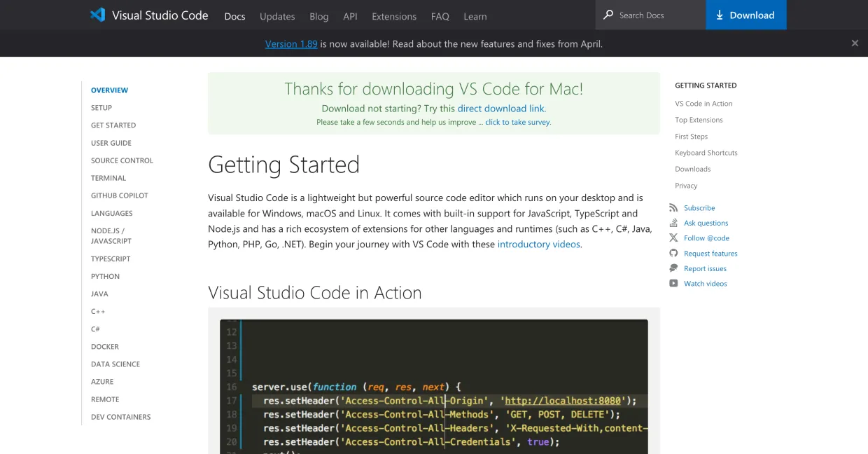
Task: Go to the Blog
Action: tap(319, 16)
